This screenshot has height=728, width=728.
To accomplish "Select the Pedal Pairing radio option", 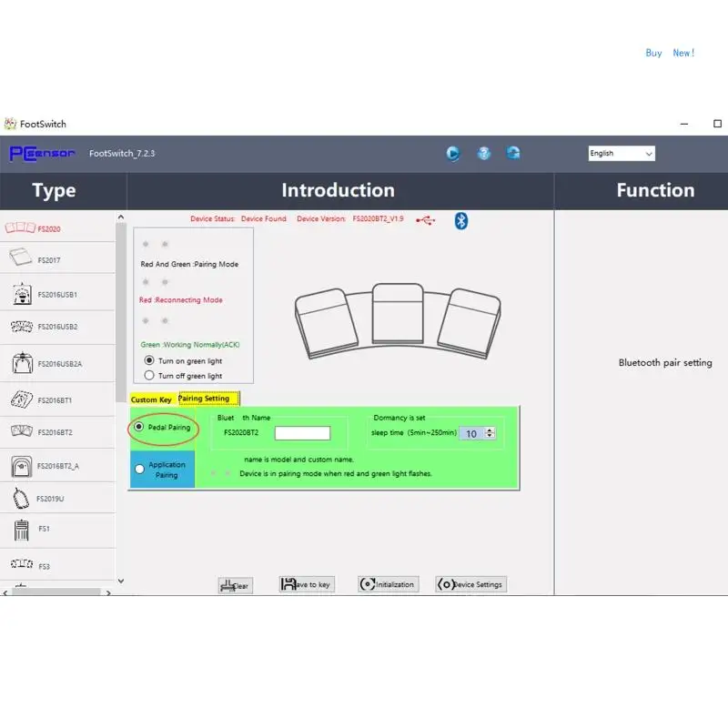I will pos(138,426).
